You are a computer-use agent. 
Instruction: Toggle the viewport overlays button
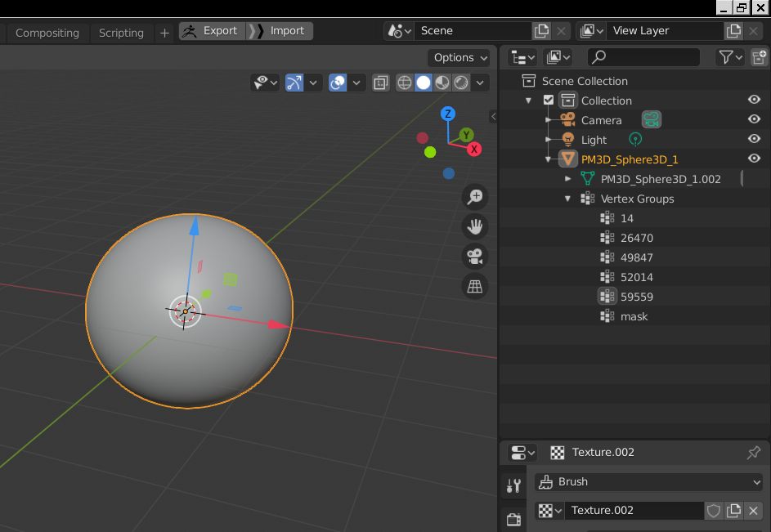338,83
